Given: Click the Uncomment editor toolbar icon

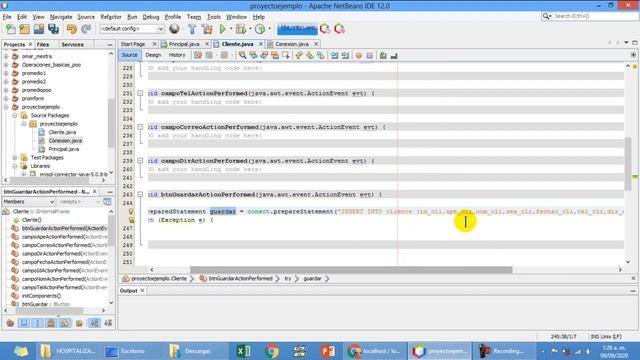Looking at the screenshot, I should coord(394,55).
